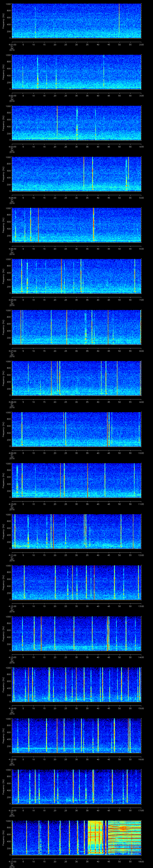Select the spectrogram plot above the 4:11:00 label
Image resolution: width=153 pixels, height=868 pixels.
[76, 531]
